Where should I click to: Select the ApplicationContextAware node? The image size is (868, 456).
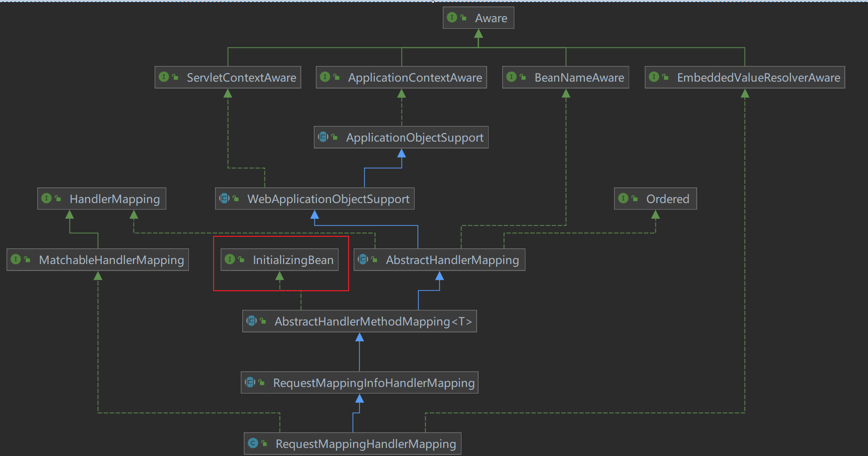401,78
